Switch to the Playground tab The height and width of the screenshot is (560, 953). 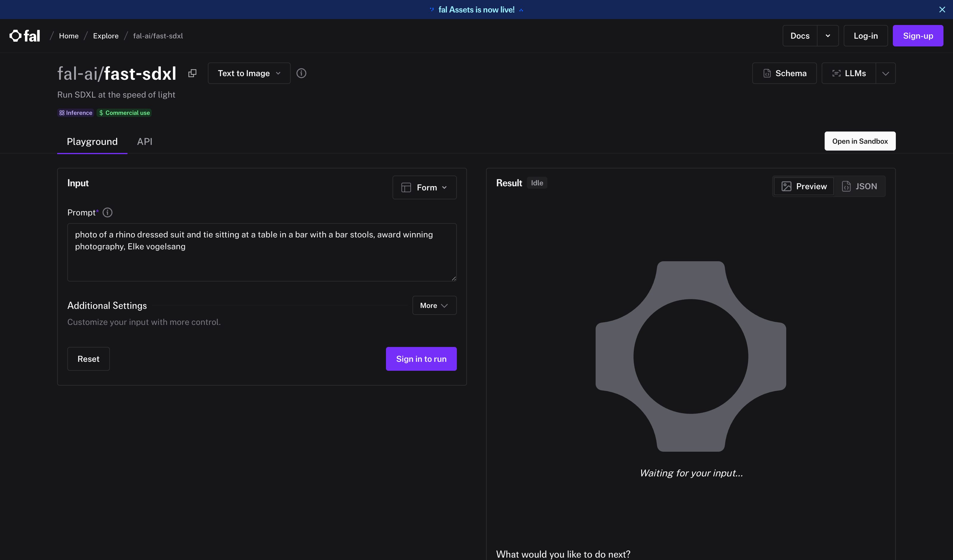click(x=92, y=142)
